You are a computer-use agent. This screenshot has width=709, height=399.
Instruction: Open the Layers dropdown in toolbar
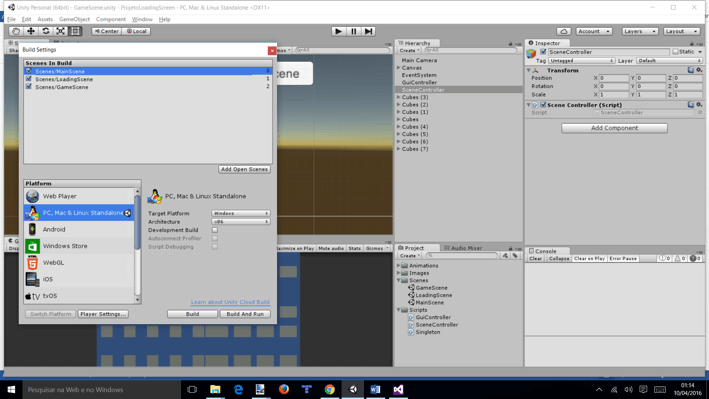639,31
